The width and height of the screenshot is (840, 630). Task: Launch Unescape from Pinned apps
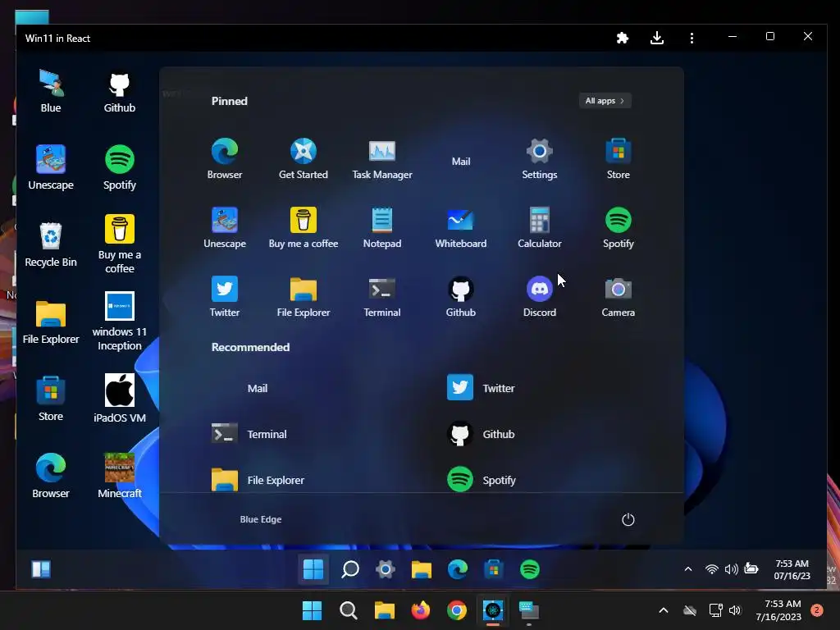click(225, 228)
